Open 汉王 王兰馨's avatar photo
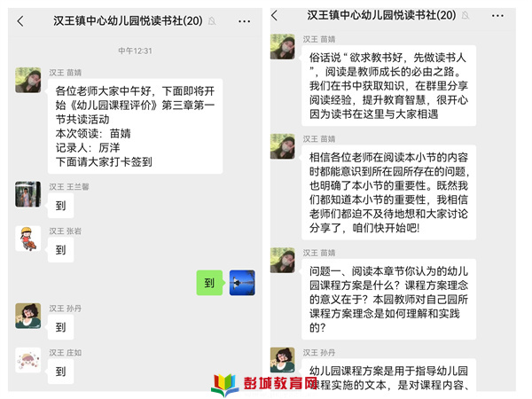 (x=28, y=194)
